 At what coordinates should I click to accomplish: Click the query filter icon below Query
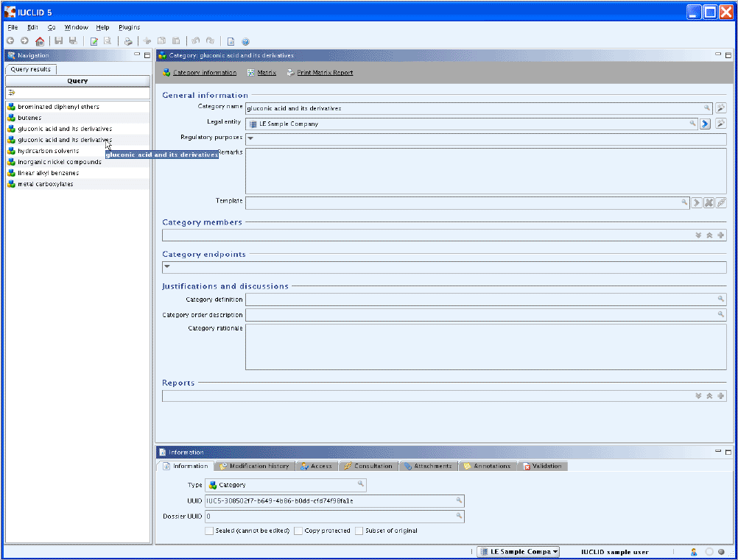click(11, 93)
